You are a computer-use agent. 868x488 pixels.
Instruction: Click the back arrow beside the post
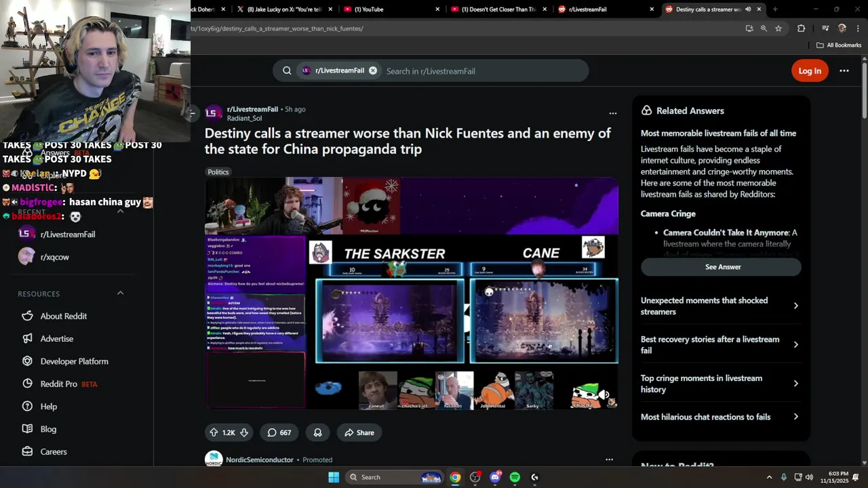[x=193, y=113]
